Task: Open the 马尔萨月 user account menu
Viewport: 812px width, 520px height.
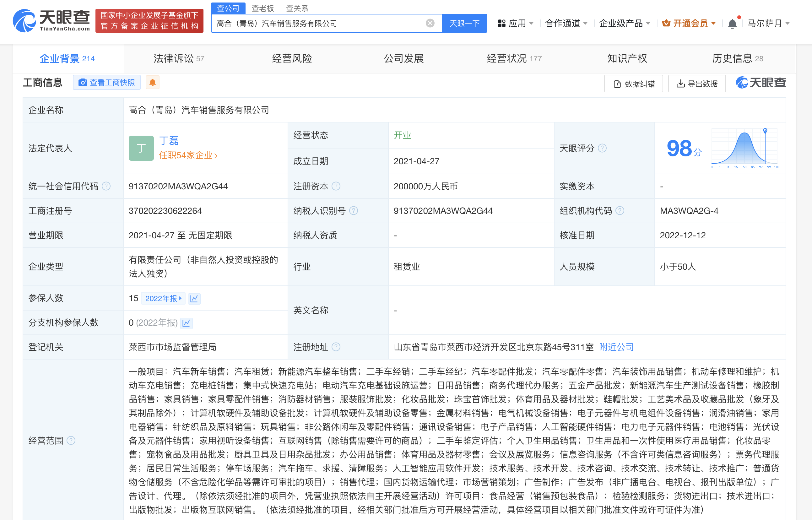Action: [x=768, y=23]
